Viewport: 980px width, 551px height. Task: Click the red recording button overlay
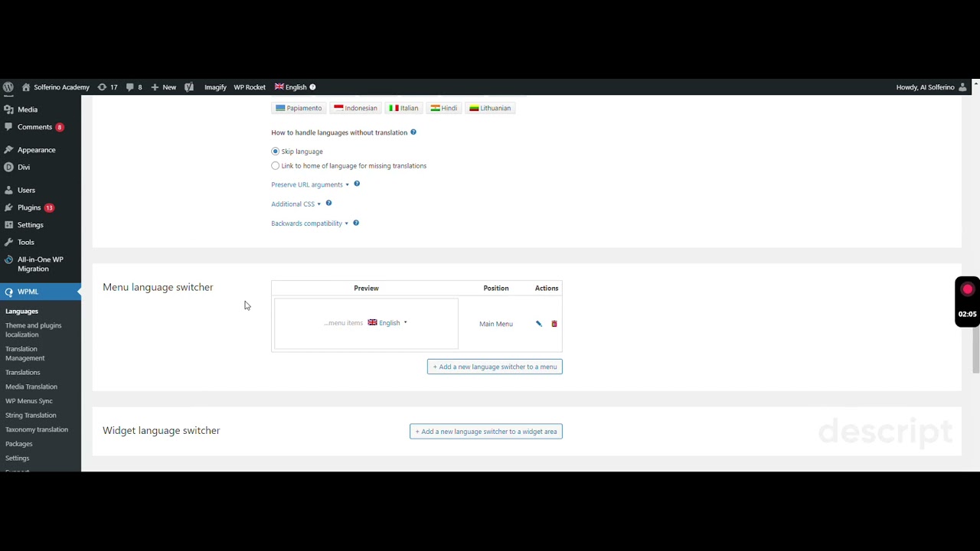tap(968, 290)
